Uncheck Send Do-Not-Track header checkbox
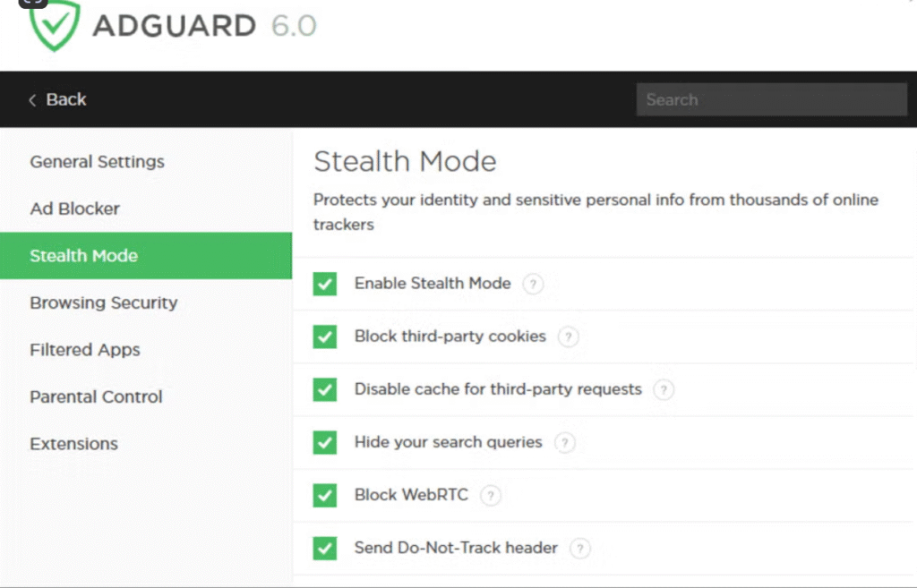 click(x=325, y=549)
